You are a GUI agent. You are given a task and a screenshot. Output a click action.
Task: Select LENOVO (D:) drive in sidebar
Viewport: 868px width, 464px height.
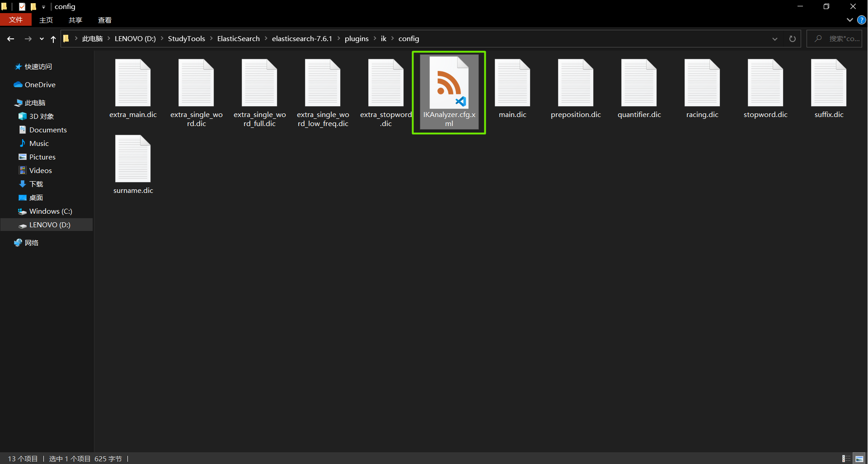(x=47, y=225)
